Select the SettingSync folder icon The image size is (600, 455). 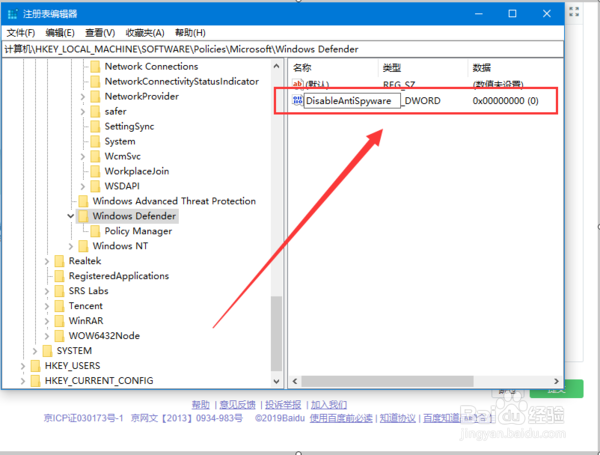coord(95,126)
